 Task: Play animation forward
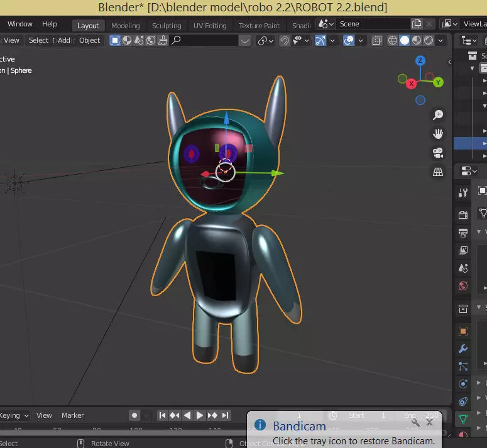click(x=200, y=415)
